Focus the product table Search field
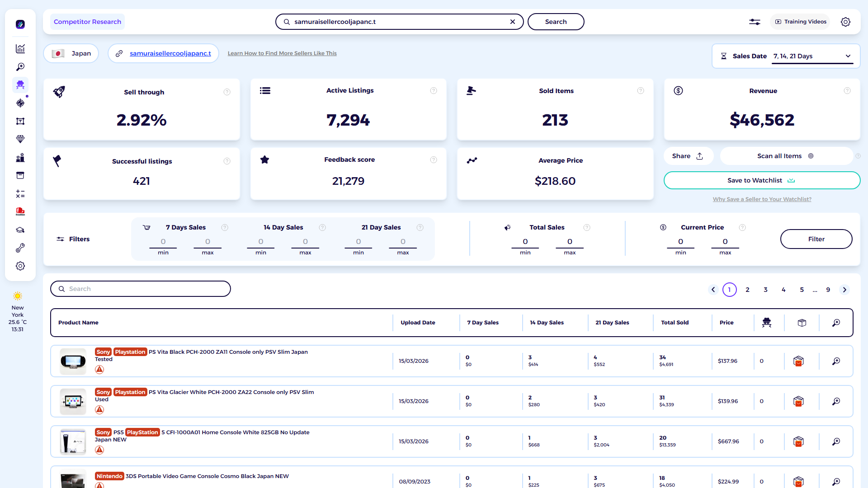The height and width of the screenshot is (488, 868). coord(141,289)
